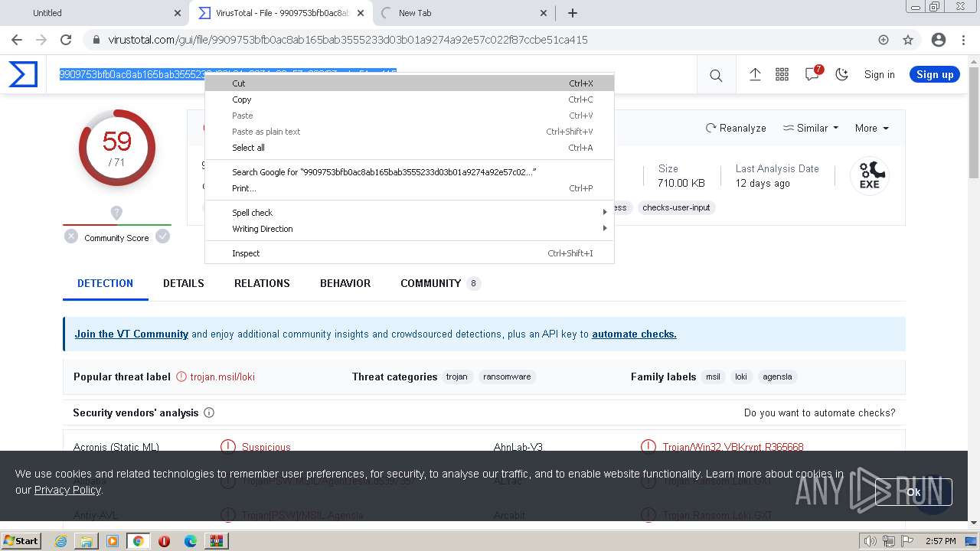Switch to the COMMUNITY tab

point(440,283)
